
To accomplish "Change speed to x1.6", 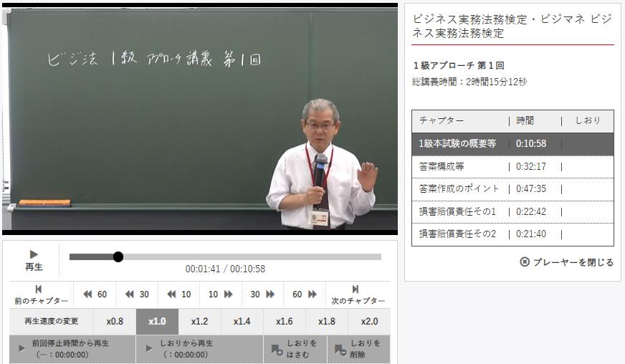I will click(x=285, y=322).
